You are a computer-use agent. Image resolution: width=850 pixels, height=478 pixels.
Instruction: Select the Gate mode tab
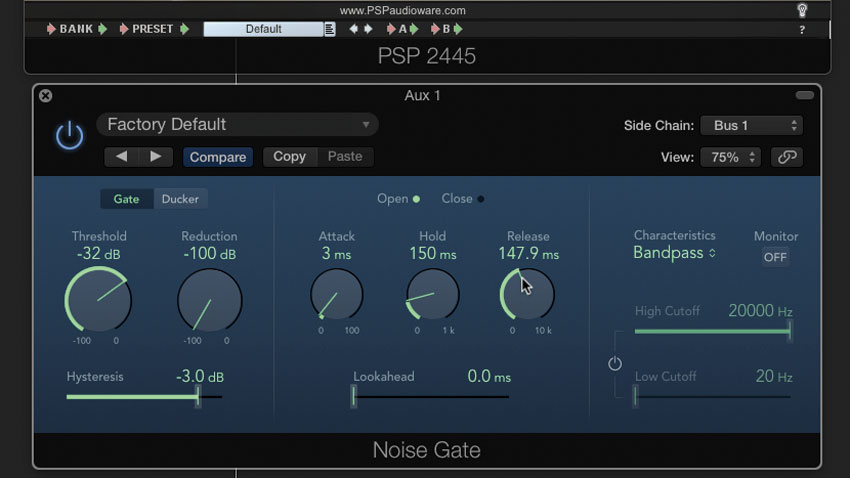click(126, 199)
